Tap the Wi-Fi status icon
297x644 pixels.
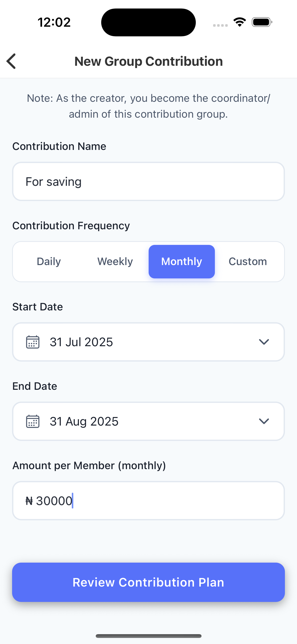pos(240,22)
